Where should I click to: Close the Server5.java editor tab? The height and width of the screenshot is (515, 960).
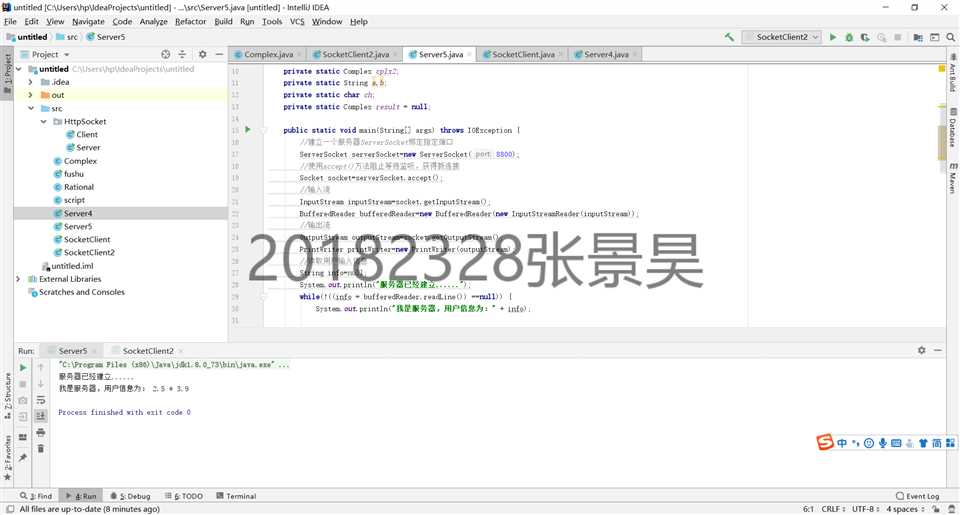click(470, 55)
